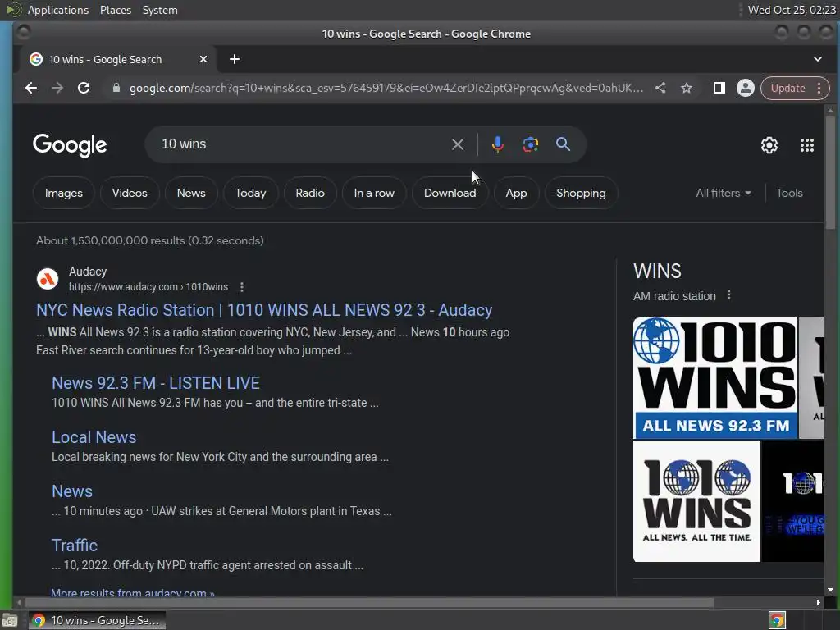Show more results from audacy.com
The height and width of the screenshot is (630, 840).
(132, 592)
